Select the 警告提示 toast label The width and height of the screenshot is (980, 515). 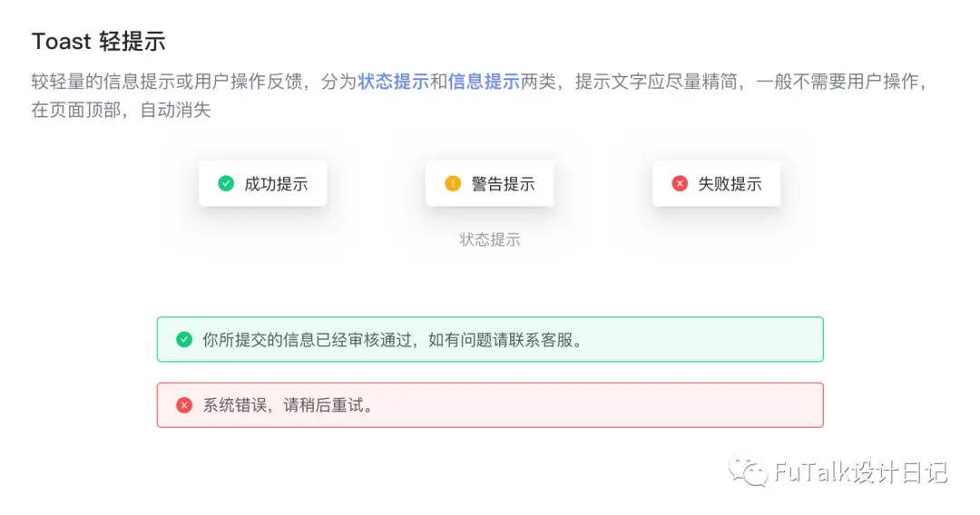(x=503, y=184)
